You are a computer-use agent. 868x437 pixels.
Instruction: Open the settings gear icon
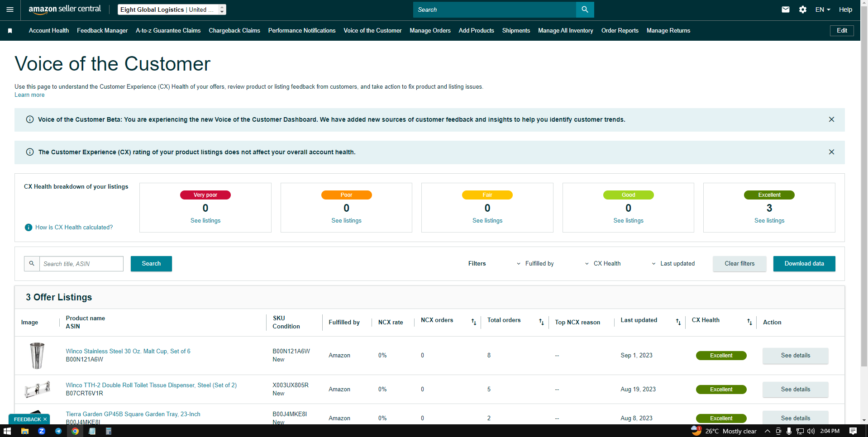803,9
